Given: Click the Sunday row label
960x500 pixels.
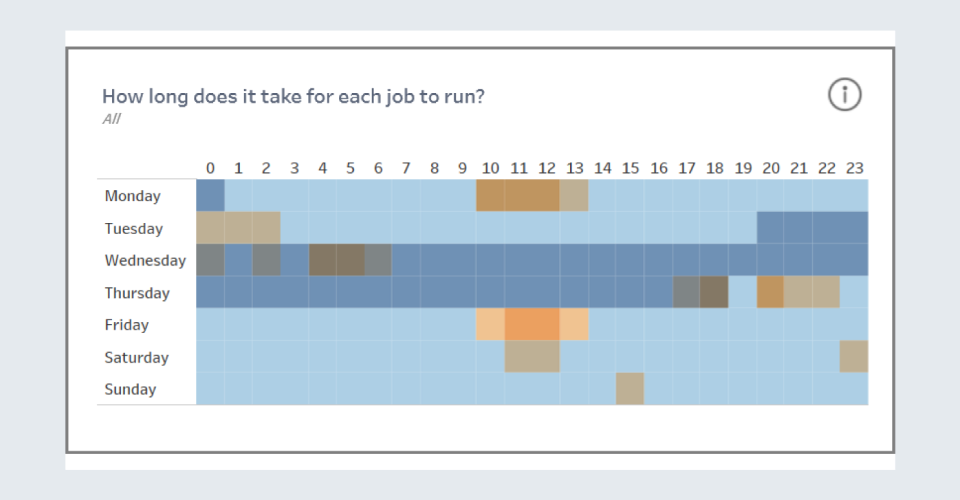Looking at the screenshot, I should 130,389.
